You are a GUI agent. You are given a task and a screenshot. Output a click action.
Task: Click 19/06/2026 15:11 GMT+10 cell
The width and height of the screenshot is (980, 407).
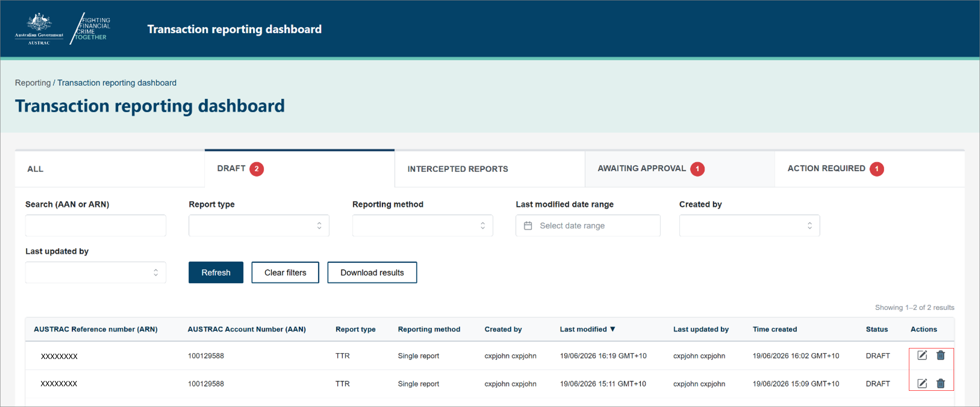click(603, 384)
